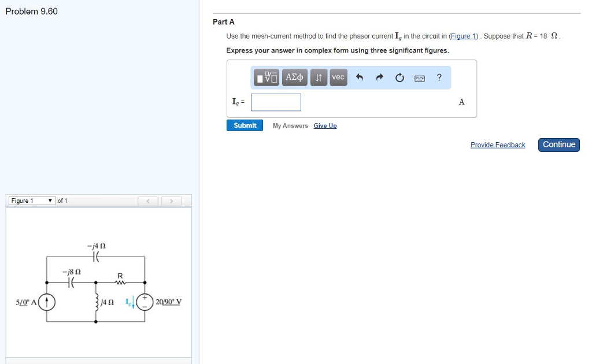Redo the last answer edit
This screenshot has height=364, width=592.
[x=379, y=77]
